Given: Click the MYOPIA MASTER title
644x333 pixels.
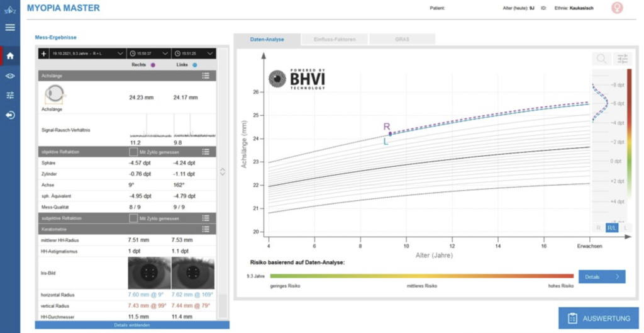Looking at the screenshot, I should pyautogui.click(x=64, y=8).
